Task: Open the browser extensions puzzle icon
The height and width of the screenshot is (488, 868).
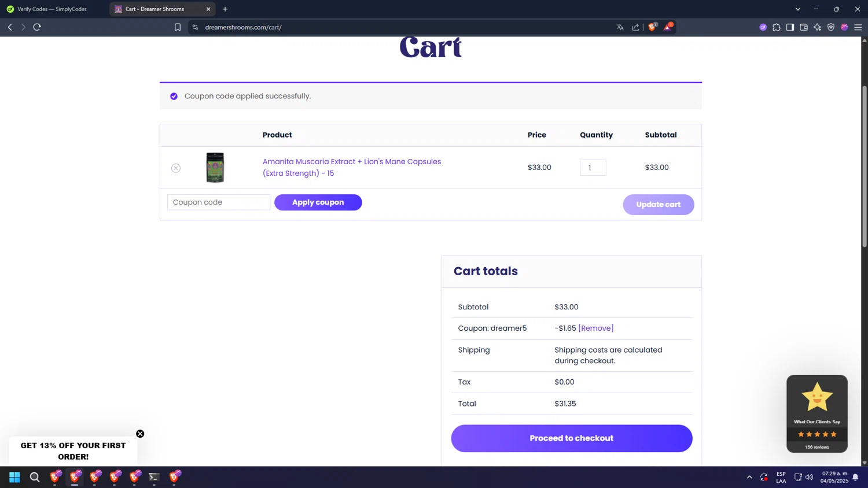Action: (777, 27)
